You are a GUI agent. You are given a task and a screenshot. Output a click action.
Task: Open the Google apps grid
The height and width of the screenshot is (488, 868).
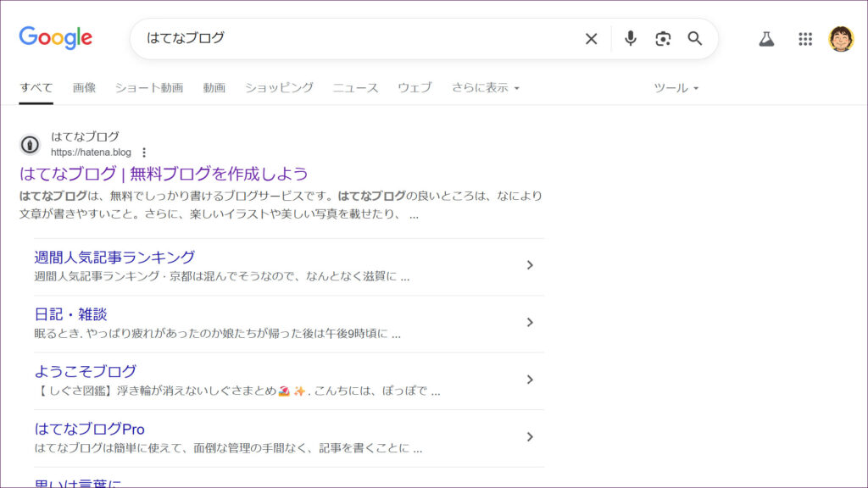(805, 39)
